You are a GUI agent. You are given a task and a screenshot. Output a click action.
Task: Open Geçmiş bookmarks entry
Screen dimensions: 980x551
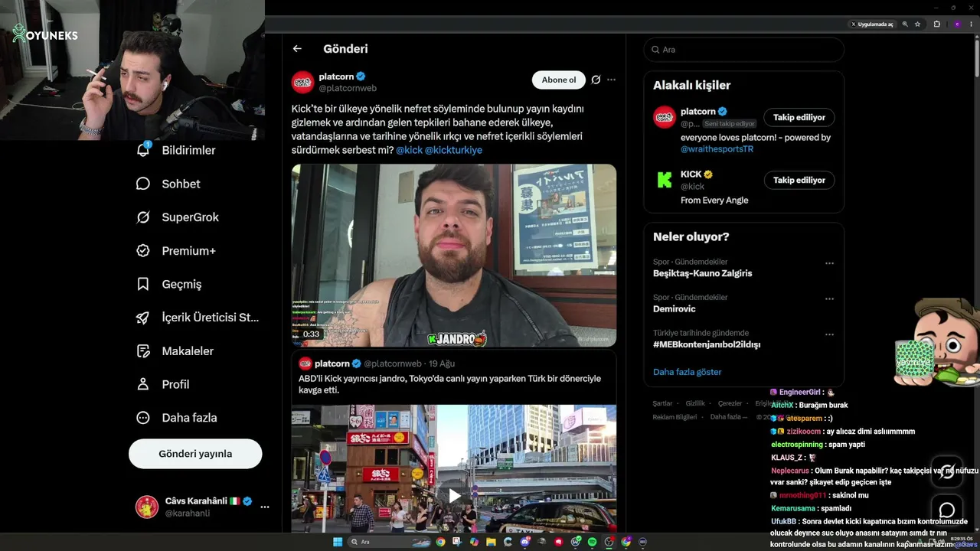pos(168,284)
